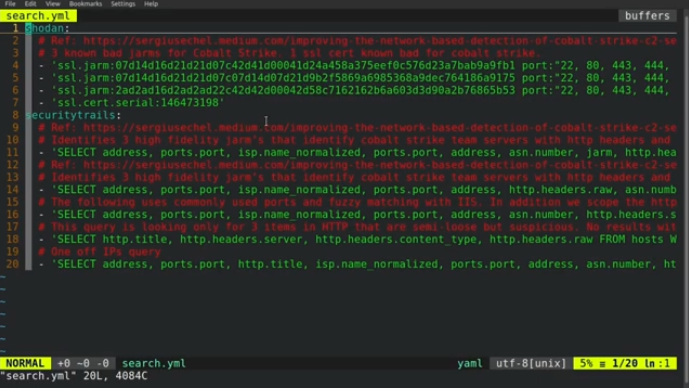This screenshot has height=388, width=689.
Task: Click the 'shodan:' key on line 1
Action: coord(47,29)
